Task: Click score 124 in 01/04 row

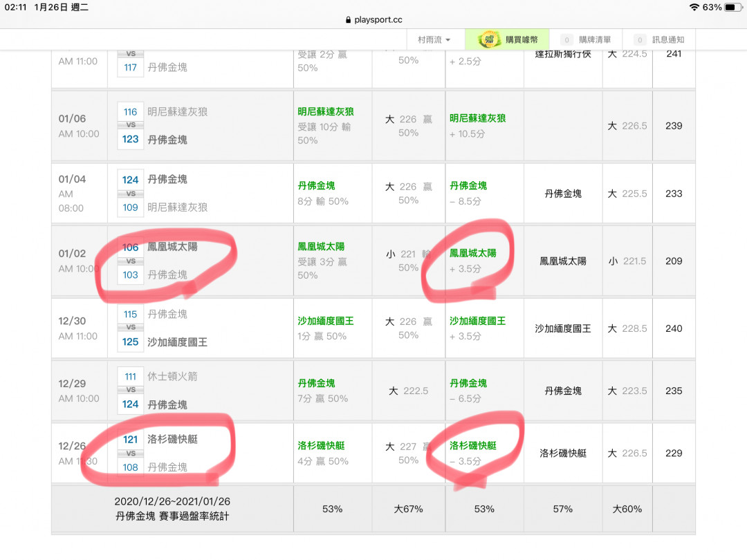Action: (x=131, y=180)
